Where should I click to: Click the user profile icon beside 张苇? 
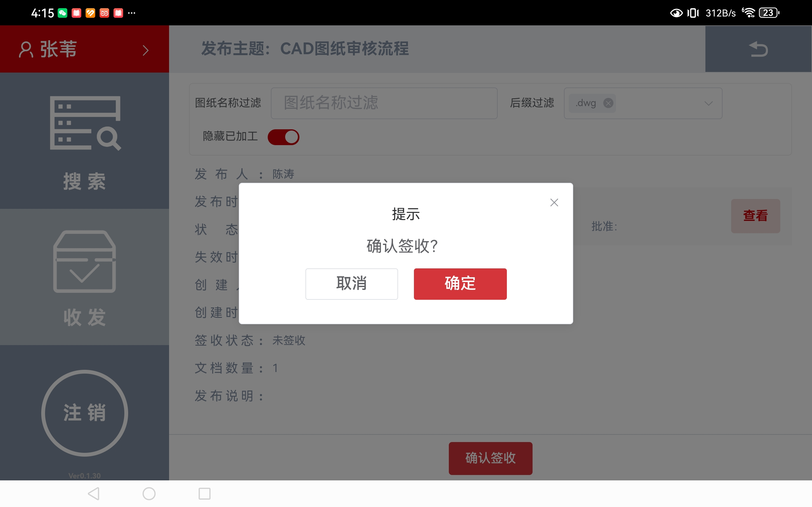pyautogui.click(x=26, y=50)
